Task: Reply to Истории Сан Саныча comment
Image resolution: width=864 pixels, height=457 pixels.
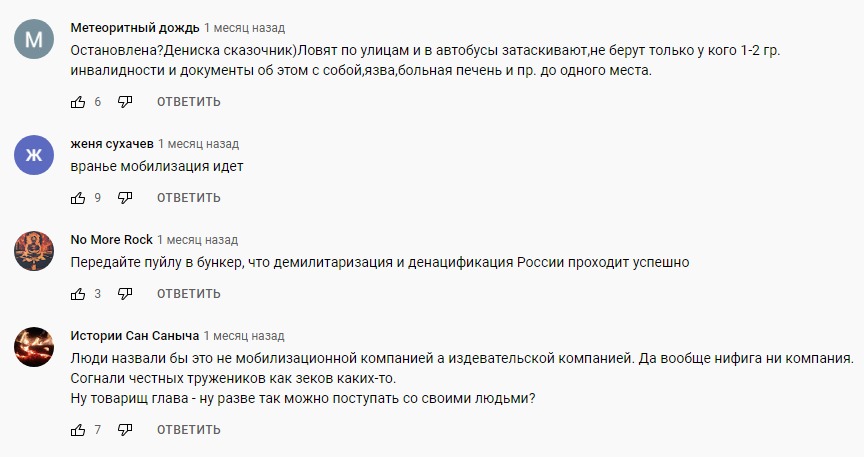Action: click(188, 430)
